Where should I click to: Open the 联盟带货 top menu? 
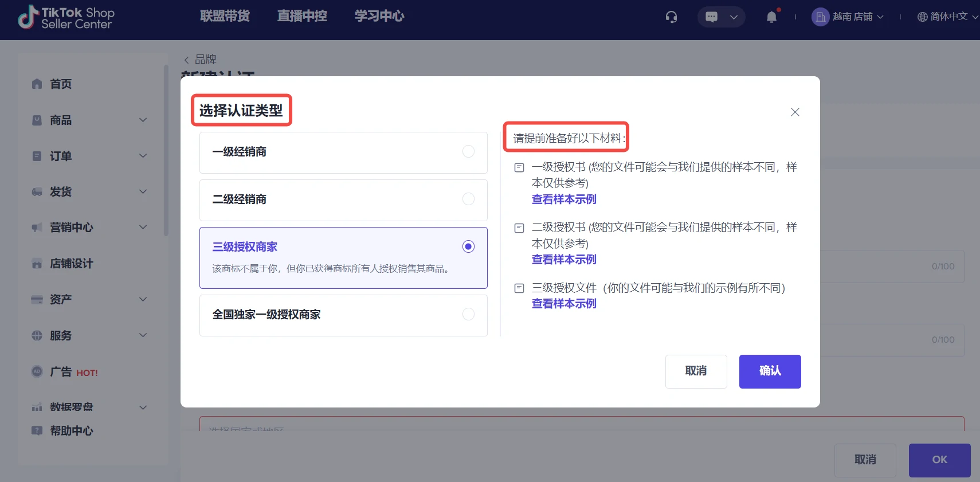(x=225, y=16)
